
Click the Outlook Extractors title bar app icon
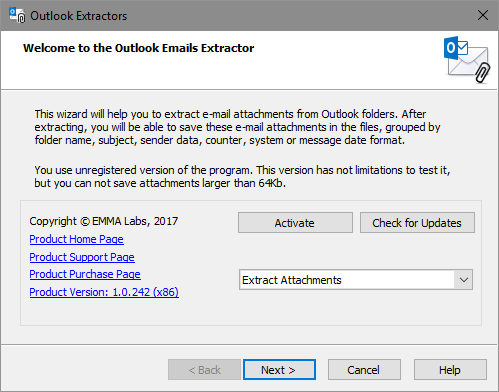point(17,16)
